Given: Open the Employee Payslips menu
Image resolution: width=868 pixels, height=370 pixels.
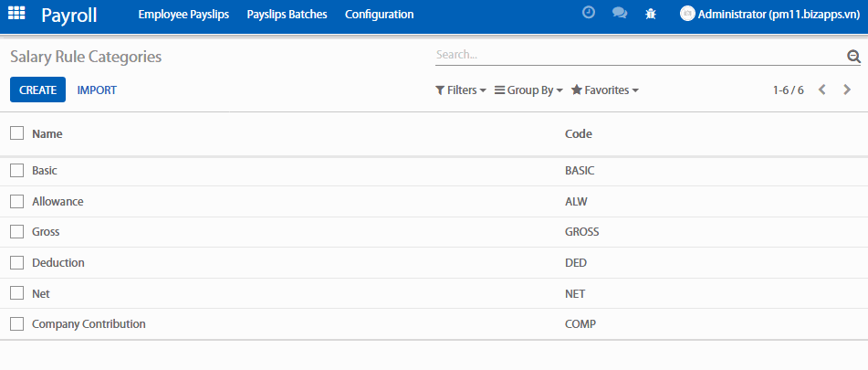Looking at the screenshot, I should tap(183, 15).
